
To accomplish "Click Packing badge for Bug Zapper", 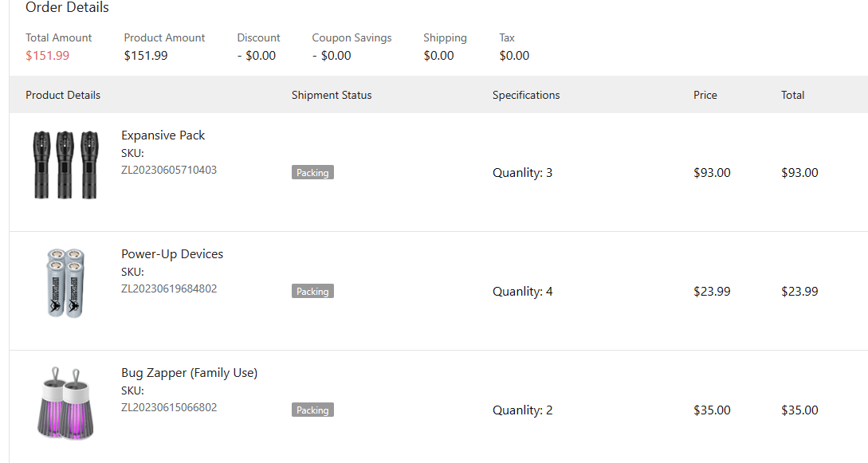I will click(312, 410).
